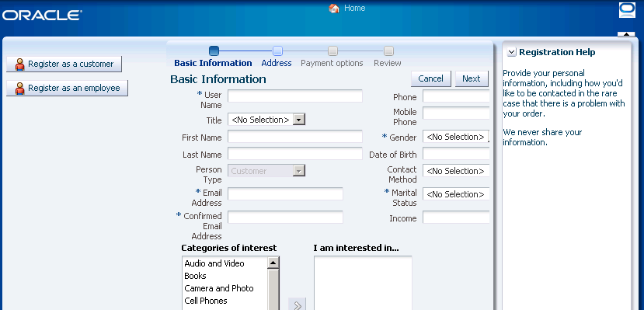Collapse the header with the up-arrow splitter
Viewport: 644px width, 310px height.
(x=626, y=34)
